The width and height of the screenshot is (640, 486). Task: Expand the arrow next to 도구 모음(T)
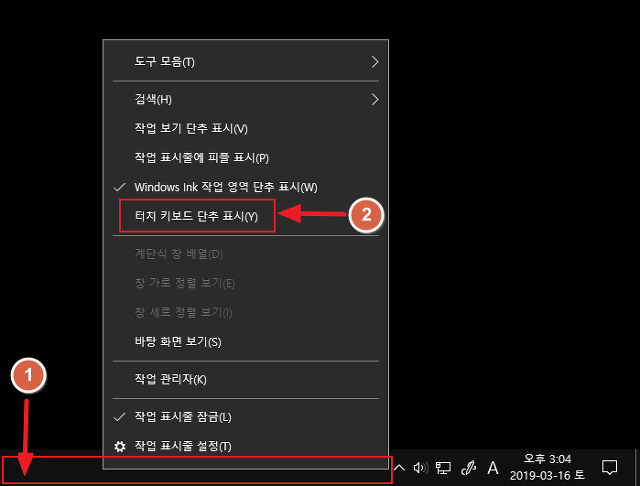coord(375,62)
